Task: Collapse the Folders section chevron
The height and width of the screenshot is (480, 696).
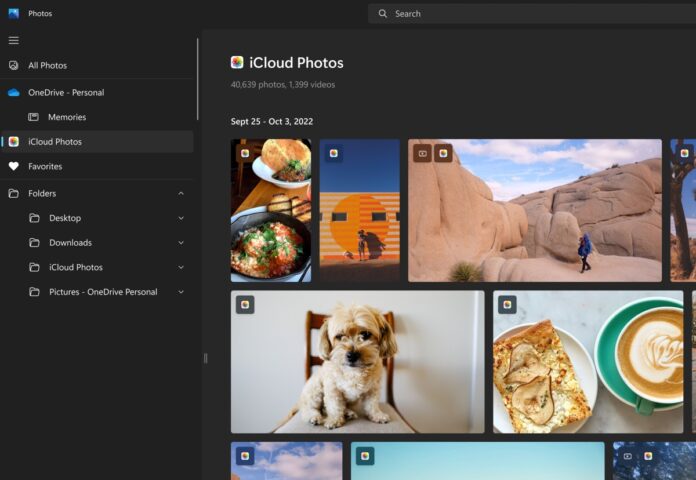Action: coord(181,193)
